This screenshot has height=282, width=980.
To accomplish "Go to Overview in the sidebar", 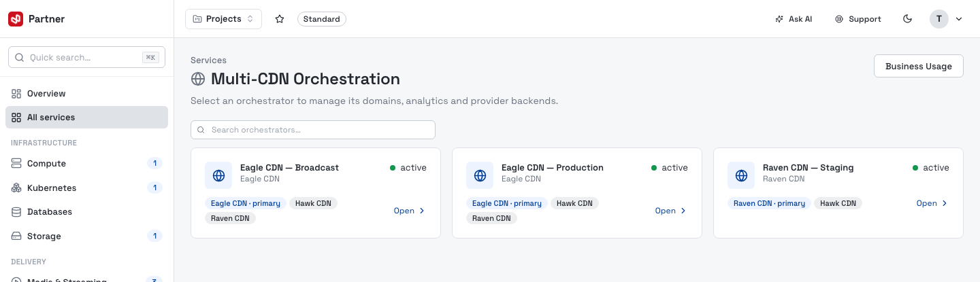I will (x=86, y=93).
